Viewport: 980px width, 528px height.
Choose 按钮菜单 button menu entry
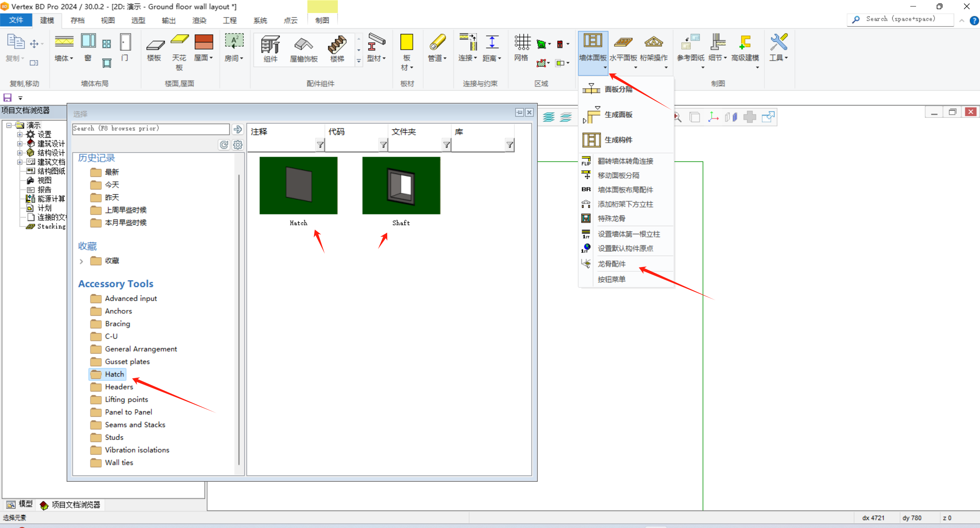point(611,279)
